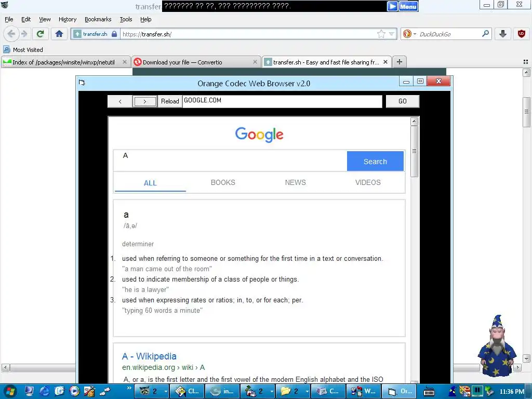Click the system tray clock 11:36 PM

tap(512, 392)
